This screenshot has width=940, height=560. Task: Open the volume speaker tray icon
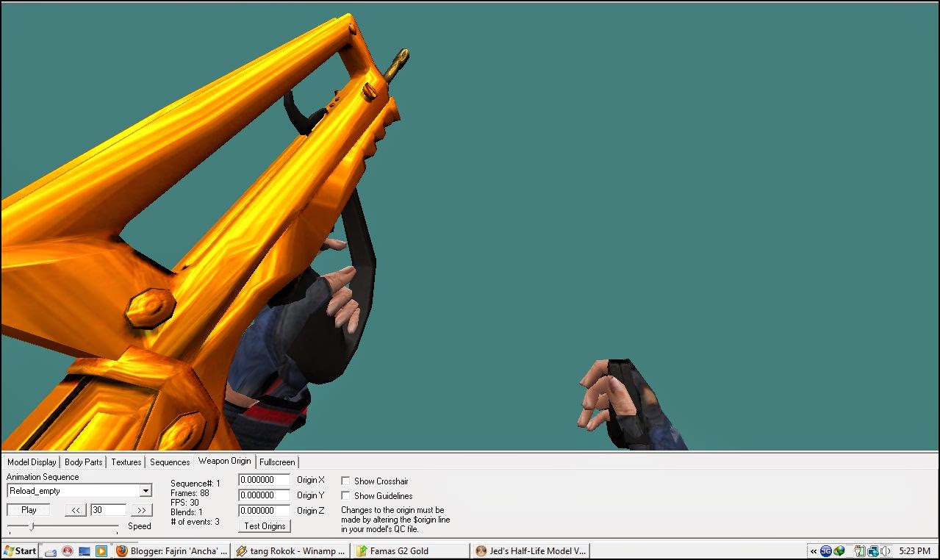(885, 550)
